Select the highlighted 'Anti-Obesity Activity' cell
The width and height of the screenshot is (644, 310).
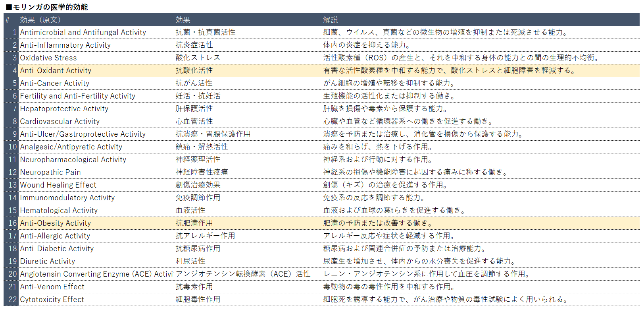click(x=96, y=223)
